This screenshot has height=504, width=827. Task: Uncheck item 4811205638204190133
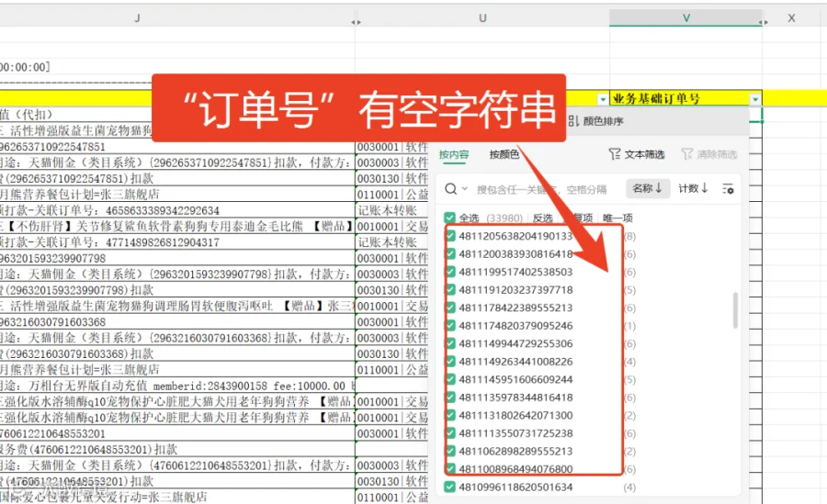pos(450,236)
